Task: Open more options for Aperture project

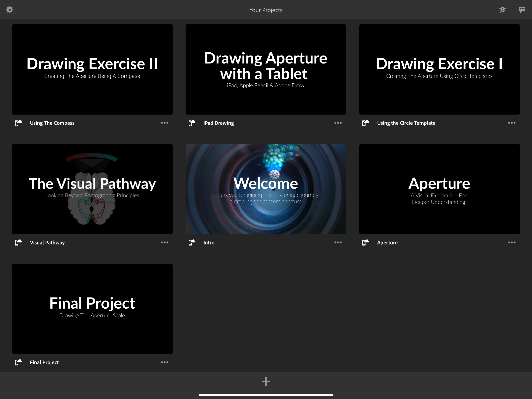Action: click(512, 243)
